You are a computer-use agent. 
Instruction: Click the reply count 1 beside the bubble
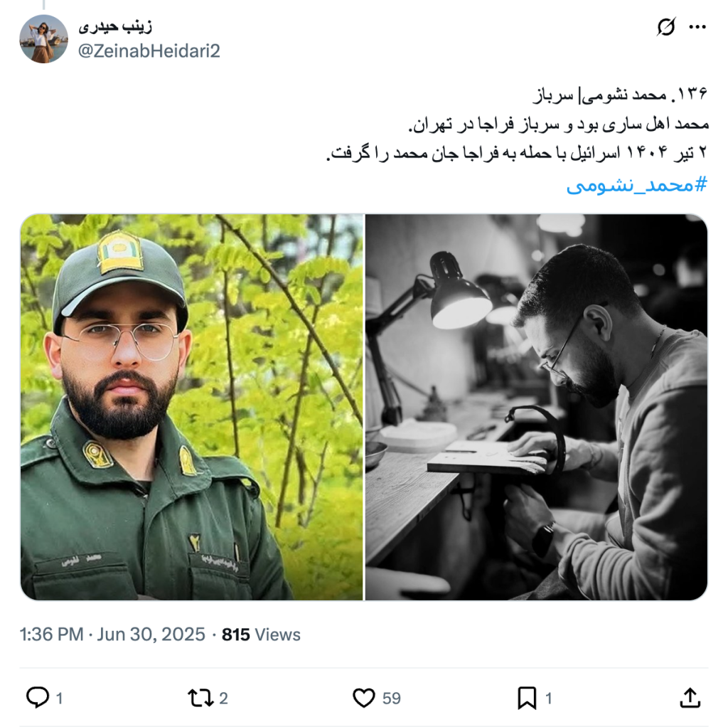coord(60,699)
